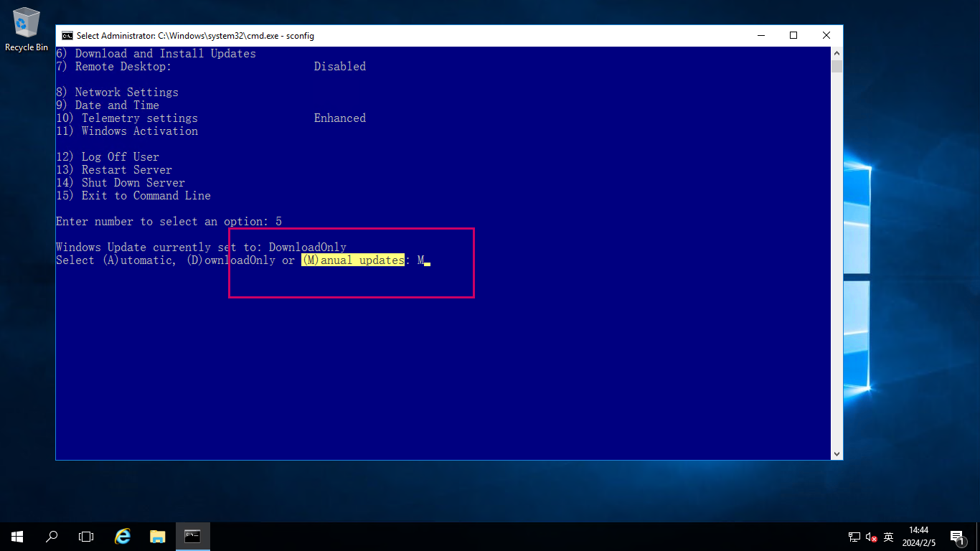Click the highlighted '(M)anual updates' text
980x551 pixels.
(353, 260)
